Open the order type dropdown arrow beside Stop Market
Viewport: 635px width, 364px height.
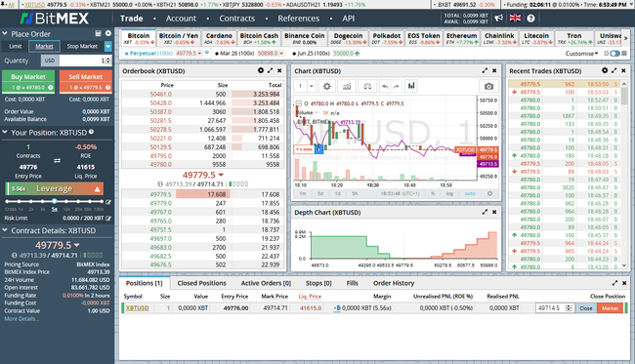tap(108, 47)
